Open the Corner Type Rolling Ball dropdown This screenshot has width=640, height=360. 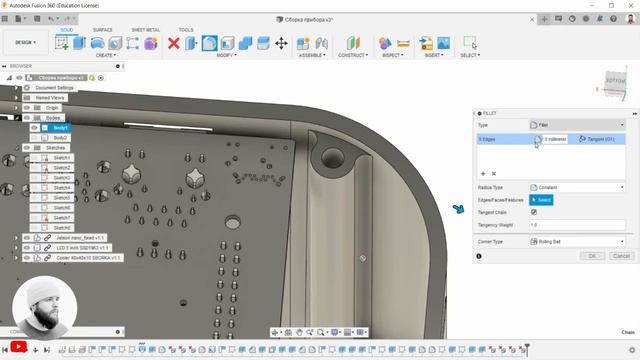(x=577, y=242)
